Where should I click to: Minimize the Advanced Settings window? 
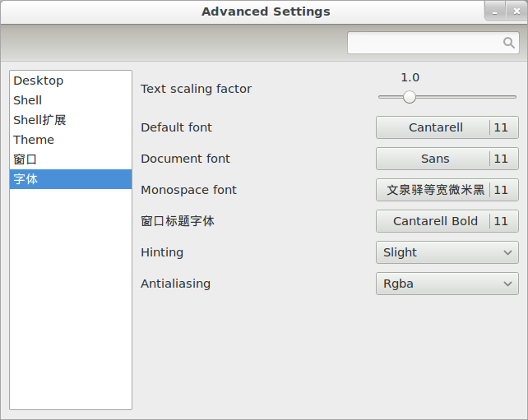click(x=496, y=11)
